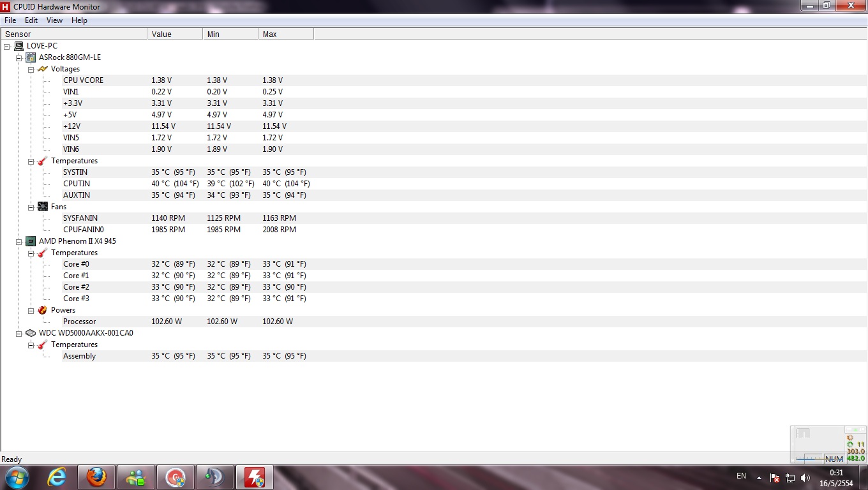Click the Sensor column header
Viewport: 868px width, 490px height.
(74, 34)
